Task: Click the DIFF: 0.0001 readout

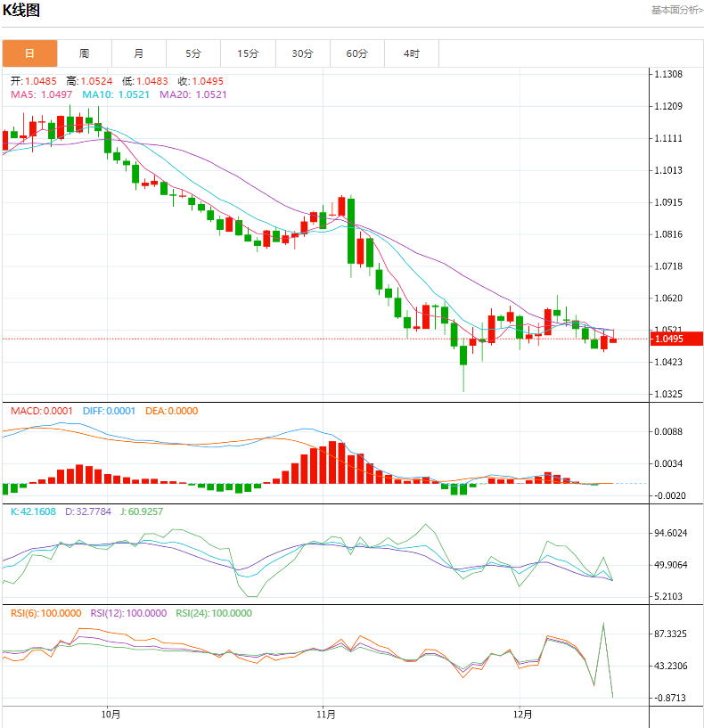Action: point(109,411)
